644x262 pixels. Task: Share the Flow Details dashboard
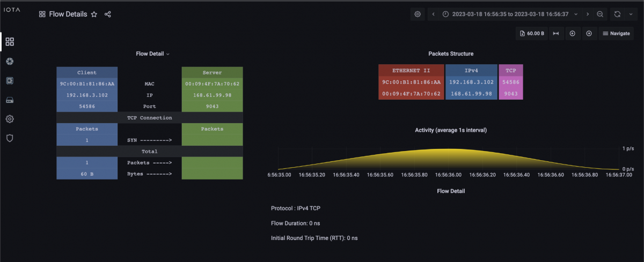point(108,14)
